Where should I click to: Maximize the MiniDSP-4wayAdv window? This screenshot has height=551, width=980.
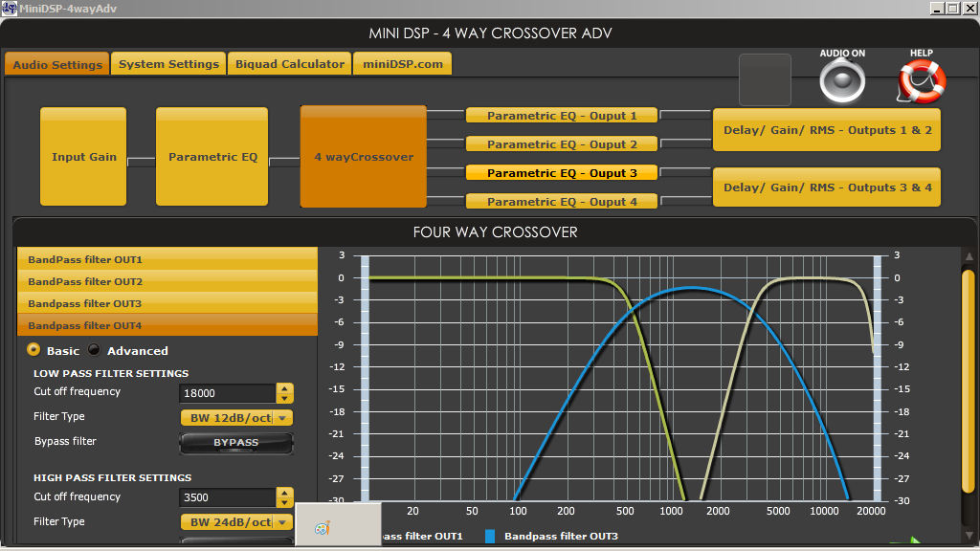click(x=952, y=8)
